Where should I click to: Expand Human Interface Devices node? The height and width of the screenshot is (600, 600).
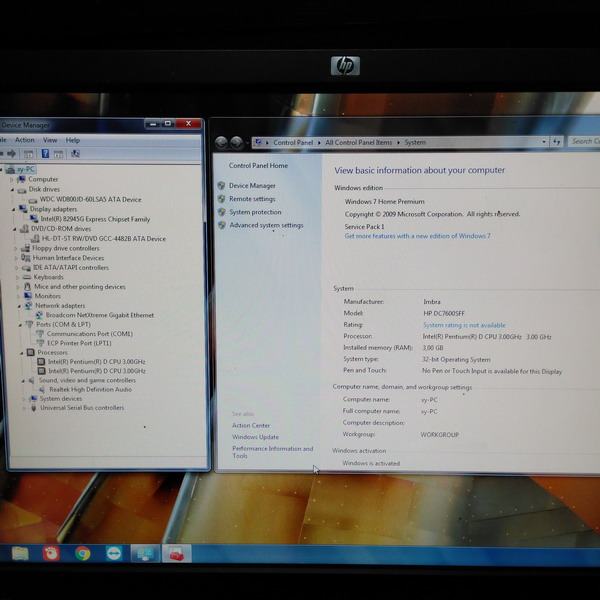pos(16,258)
